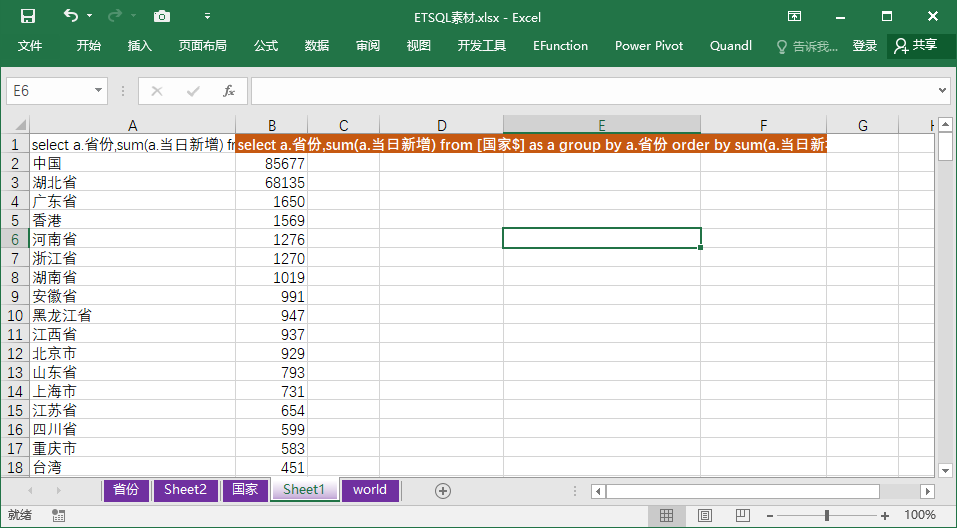Image resolution: width=957 pixels, height=528 pixels.
Task: Click the zoom slider handle
Action: [x=827, y=515]
